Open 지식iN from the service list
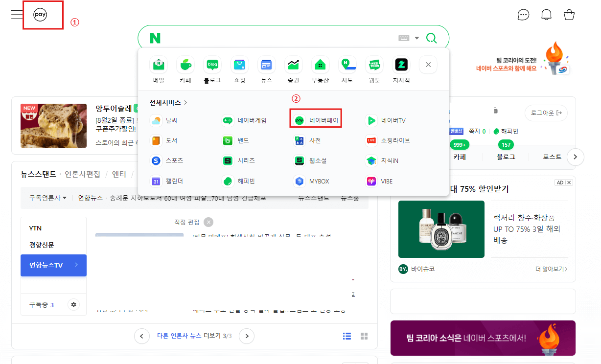This screenshot has height=364, width=601. pyautogui.click(x=382, y=160)
